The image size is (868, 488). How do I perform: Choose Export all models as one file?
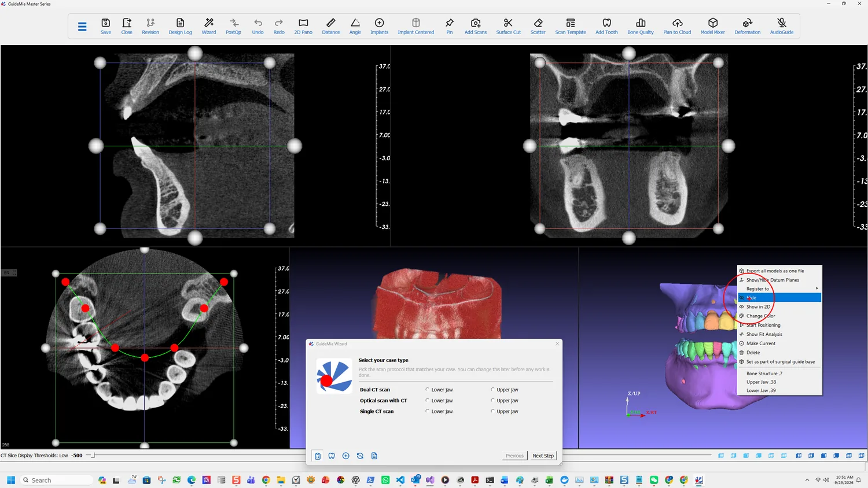[x=779, y=271]
